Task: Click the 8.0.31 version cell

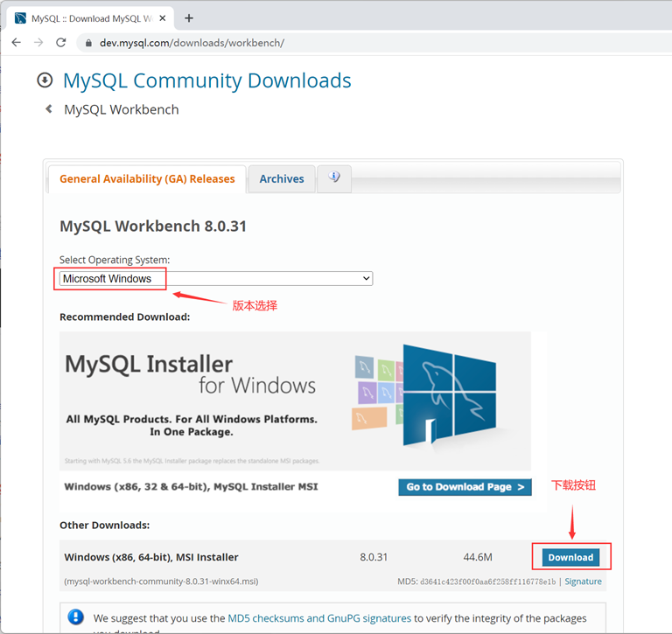Action: (x=374, y=557)
